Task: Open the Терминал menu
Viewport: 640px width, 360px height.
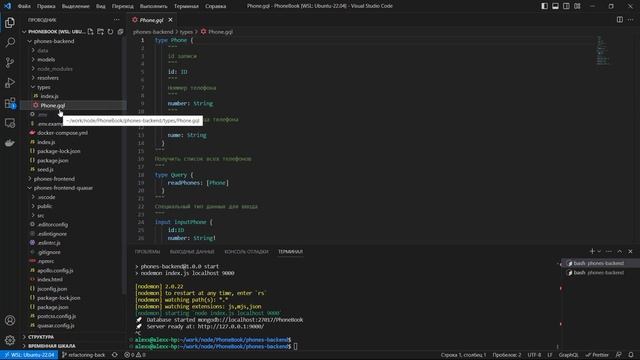Action: point(186,6)
